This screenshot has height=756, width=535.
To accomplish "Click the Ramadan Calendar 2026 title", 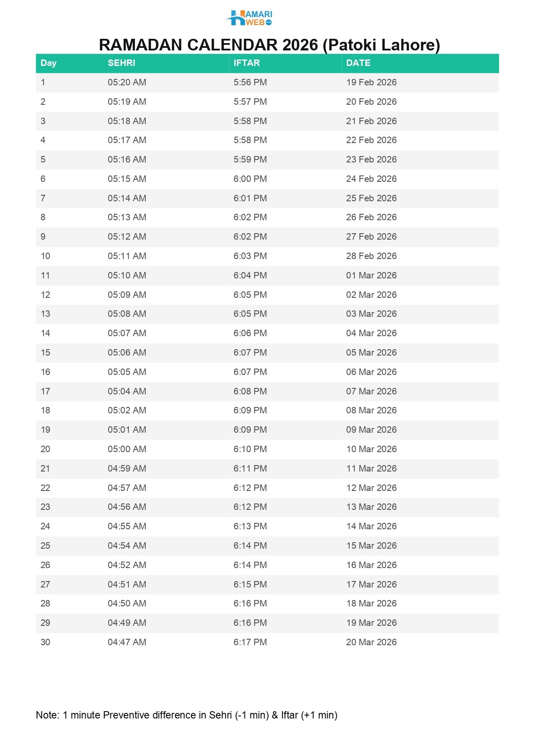I will point(269,45).
